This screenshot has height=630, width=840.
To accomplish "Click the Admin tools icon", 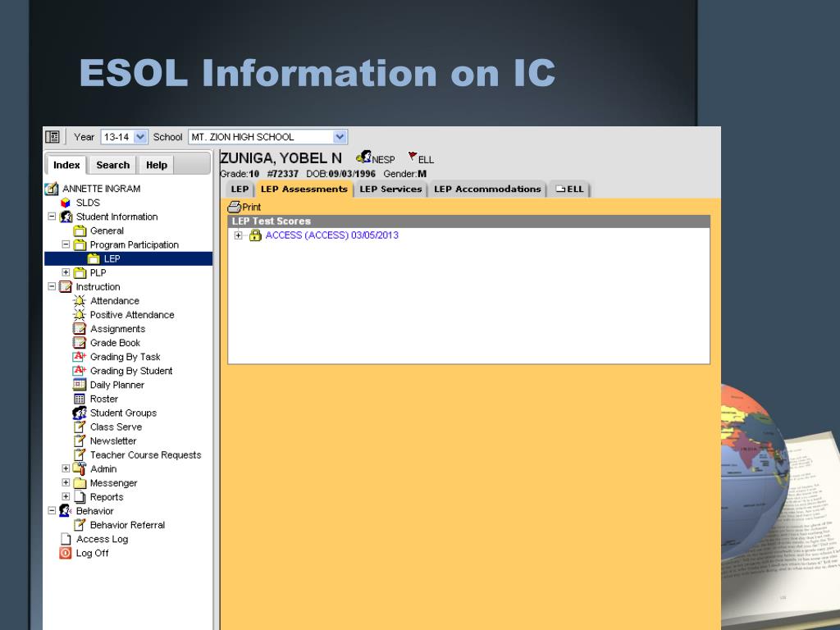I will [80, 468].
